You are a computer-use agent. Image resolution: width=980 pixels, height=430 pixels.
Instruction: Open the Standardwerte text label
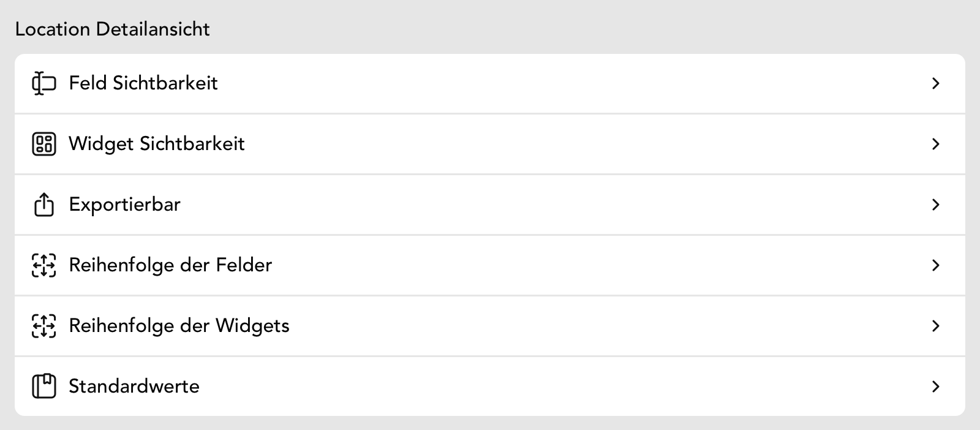pyautogui.click(x=134, y=387)
